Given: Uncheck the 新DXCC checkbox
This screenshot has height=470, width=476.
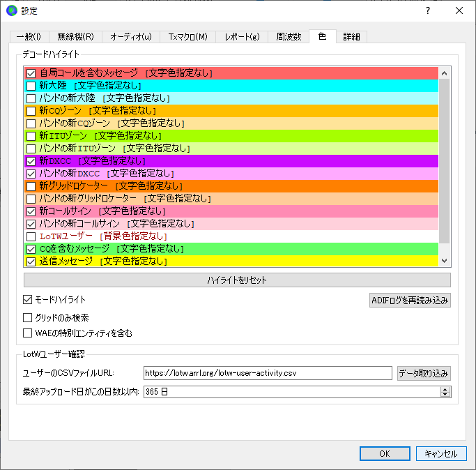Looking at the screenshot, I should [31, 161].
